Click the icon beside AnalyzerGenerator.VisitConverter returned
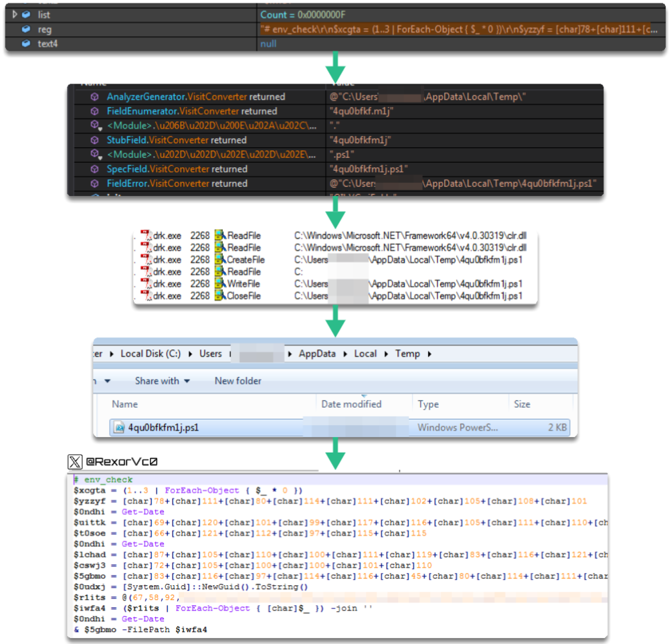Viewport: 671px width, 644px height. click(94, 97)
